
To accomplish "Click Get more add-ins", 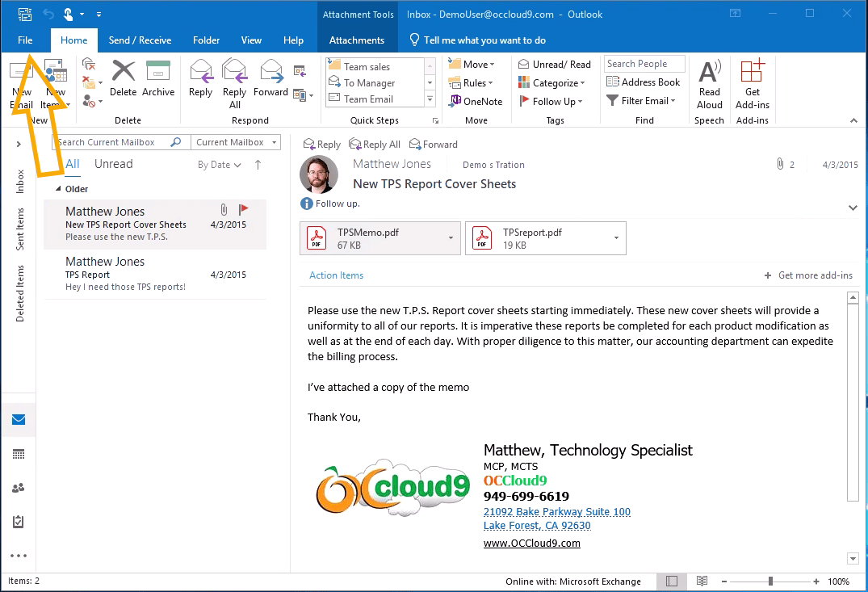I will (809, 275).
